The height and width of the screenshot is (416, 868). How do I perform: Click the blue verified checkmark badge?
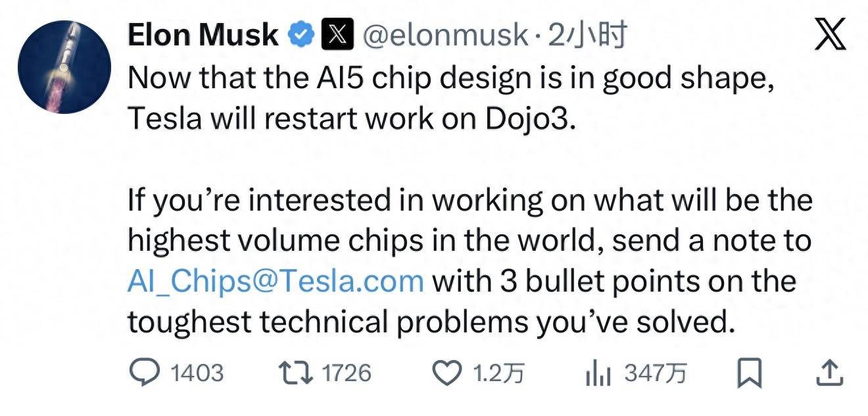tap(302, 35)
